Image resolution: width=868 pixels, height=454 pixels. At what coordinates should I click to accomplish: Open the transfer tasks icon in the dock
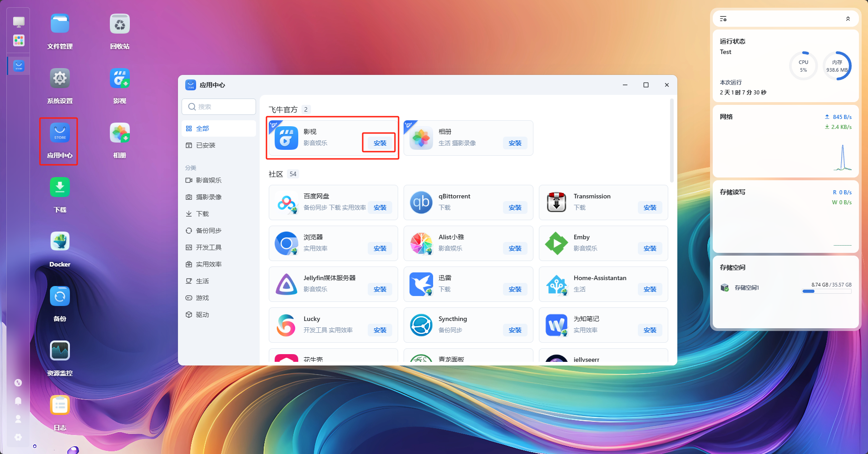(18, 383)
